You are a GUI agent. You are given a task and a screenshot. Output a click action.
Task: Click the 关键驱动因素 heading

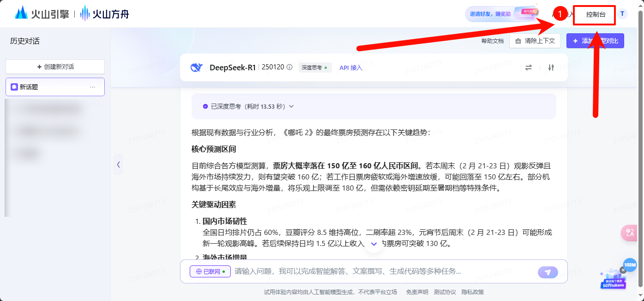coord(214,204)
